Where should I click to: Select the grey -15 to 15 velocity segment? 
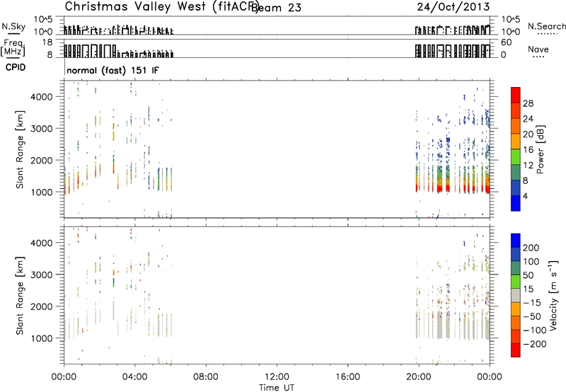point(516,295)
